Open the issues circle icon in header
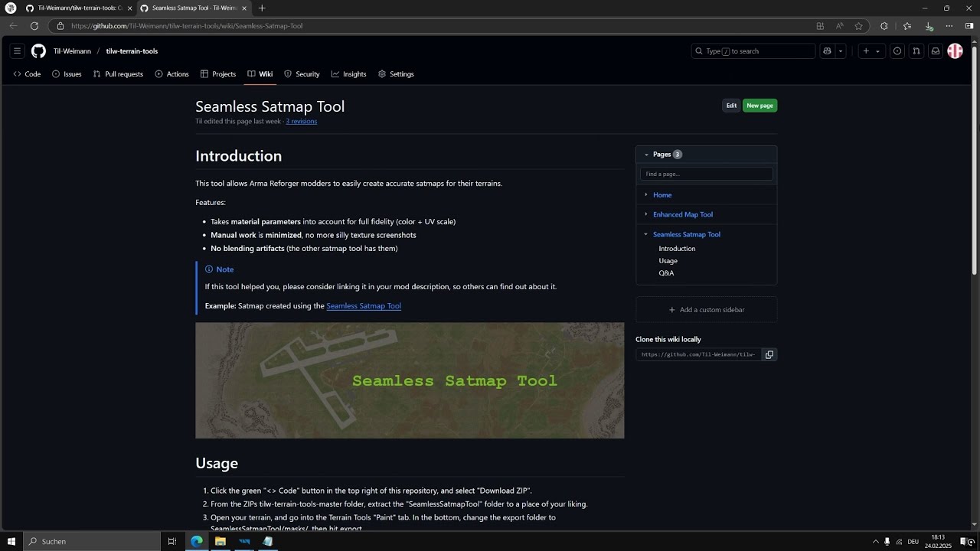Viewport: 980px width, 551px height. point(897,51)
